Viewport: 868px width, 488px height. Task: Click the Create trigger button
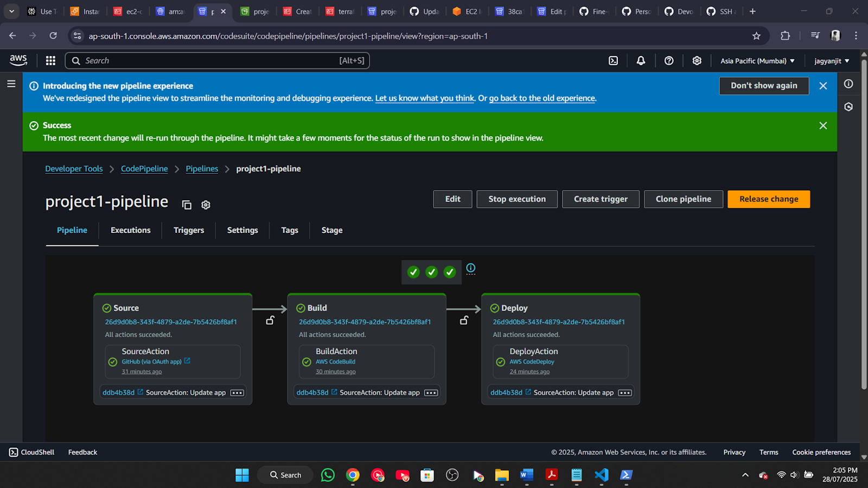pyautogui.click(x=601, y=199)
